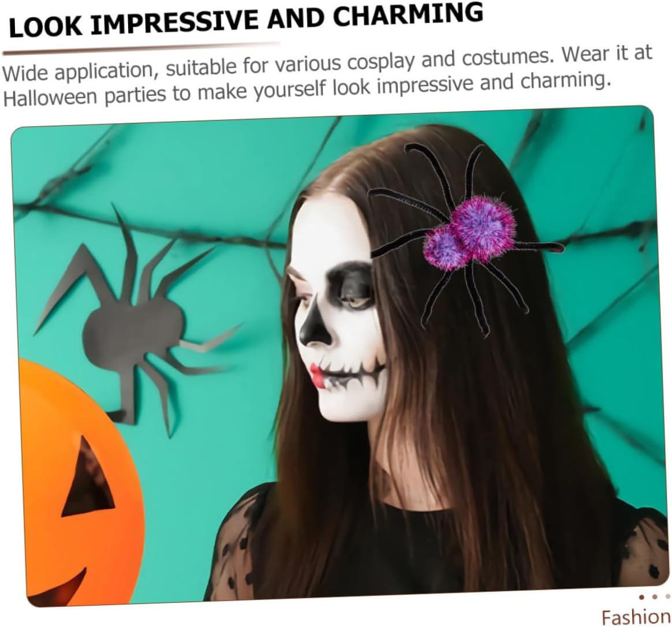Click the three dots above Fashion
This screenshot has width=672, height=627.
coord(655,596)
